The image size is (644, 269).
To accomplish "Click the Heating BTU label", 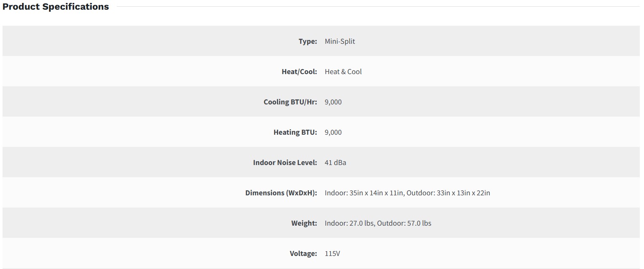I will tap(295, 132).
